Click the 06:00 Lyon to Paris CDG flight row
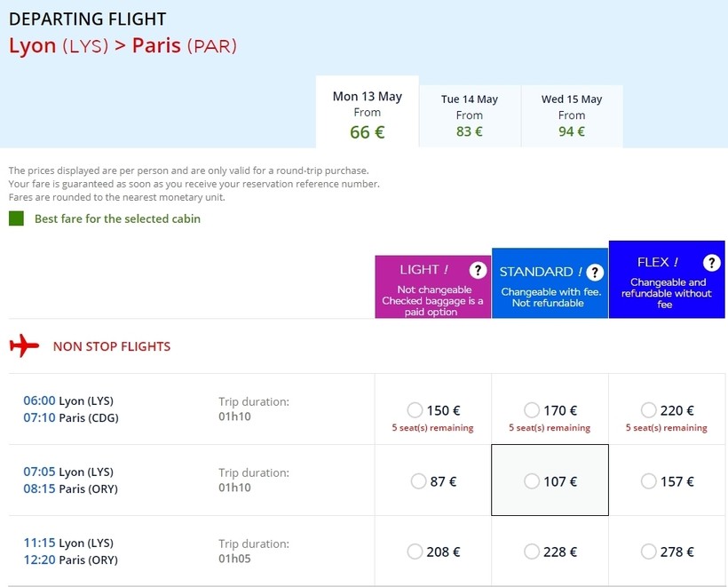The height and width of the screenshot is (587, 728). [178, 409]
